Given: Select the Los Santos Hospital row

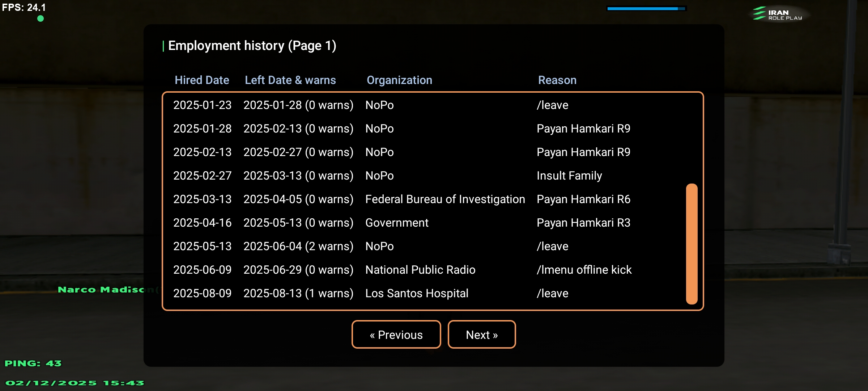Looking at the screenshot, I should point(417,293).
